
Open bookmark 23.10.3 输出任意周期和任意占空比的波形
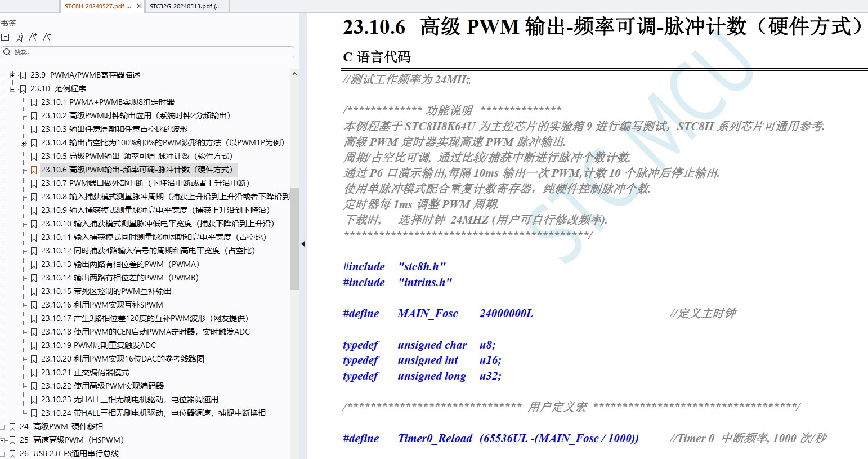tap(114, 129)
